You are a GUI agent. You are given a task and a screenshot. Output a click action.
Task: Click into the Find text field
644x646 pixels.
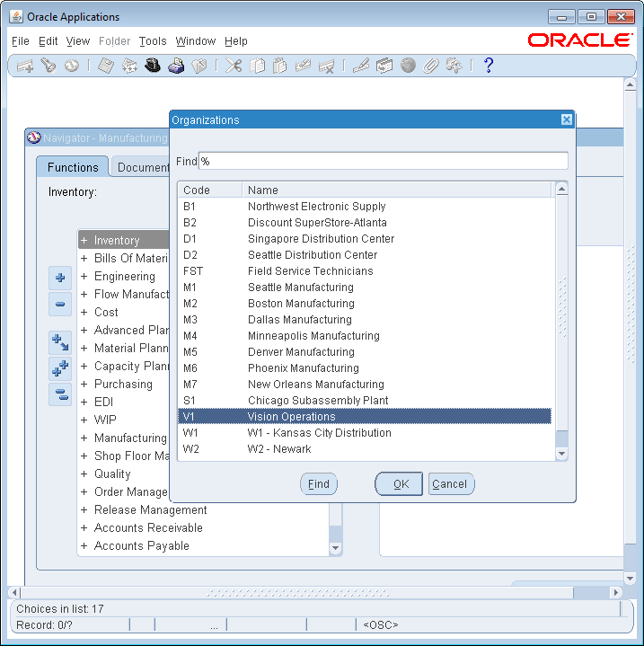(x=384, y=161)
